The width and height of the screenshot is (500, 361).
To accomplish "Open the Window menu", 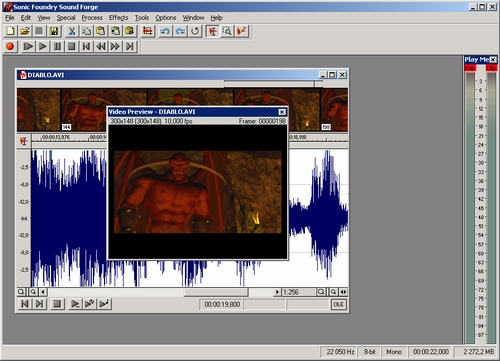I will coord(193,18).
